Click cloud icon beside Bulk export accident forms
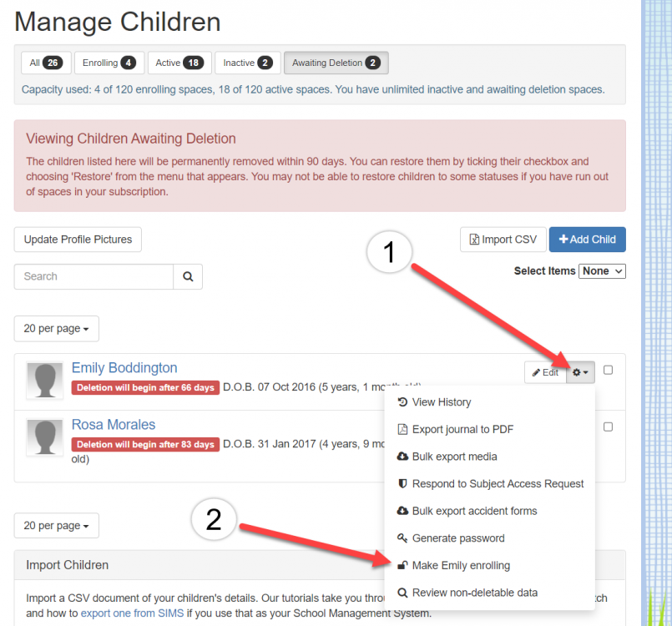 click(x=402, y=511)
